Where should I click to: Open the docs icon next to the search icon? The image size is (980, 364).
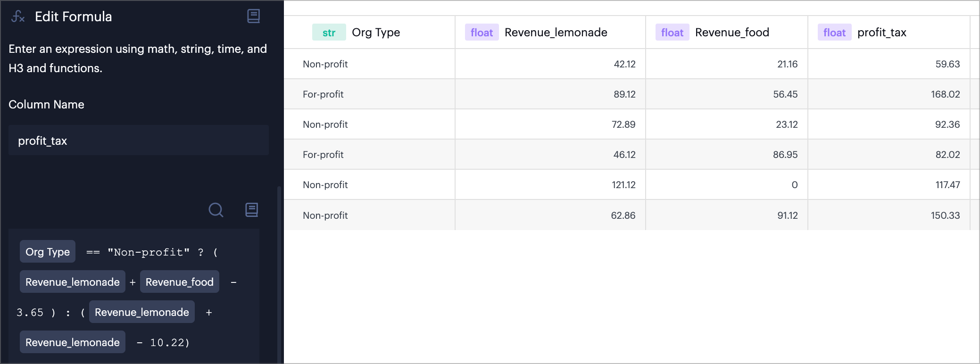coord(252,210)
